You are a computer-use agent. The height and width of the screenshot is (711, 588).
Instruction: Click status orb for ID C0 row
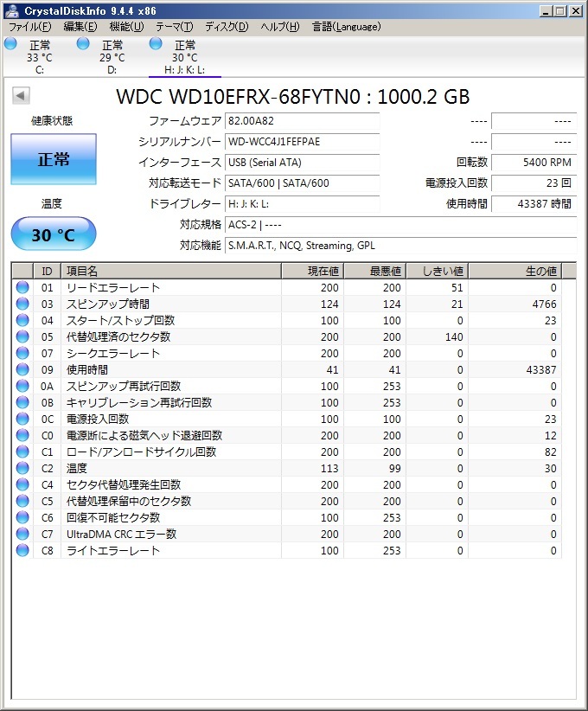tap(22, 435)
